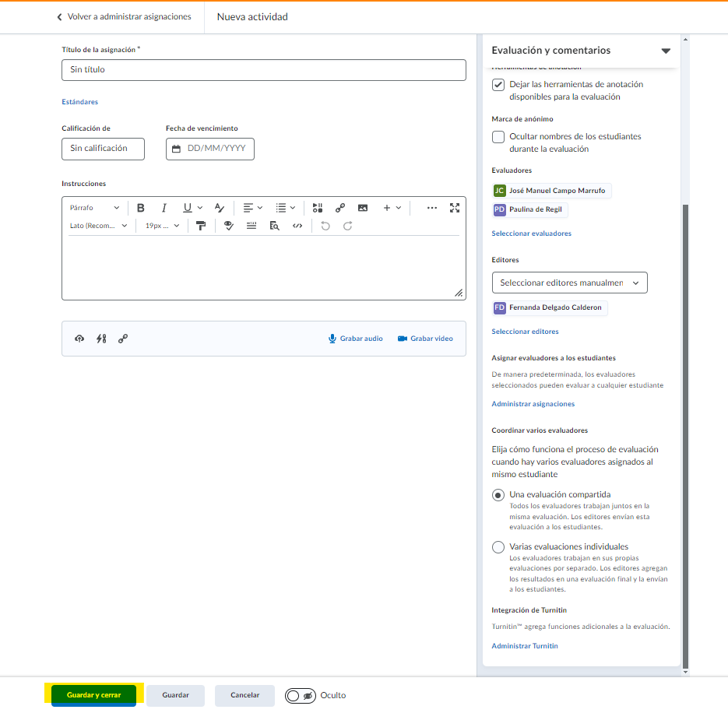This screenshot has height=713, width=728.
Task: Open the Seleccionar editores manualmente dropdown
Action: click(x=569, y=283)
